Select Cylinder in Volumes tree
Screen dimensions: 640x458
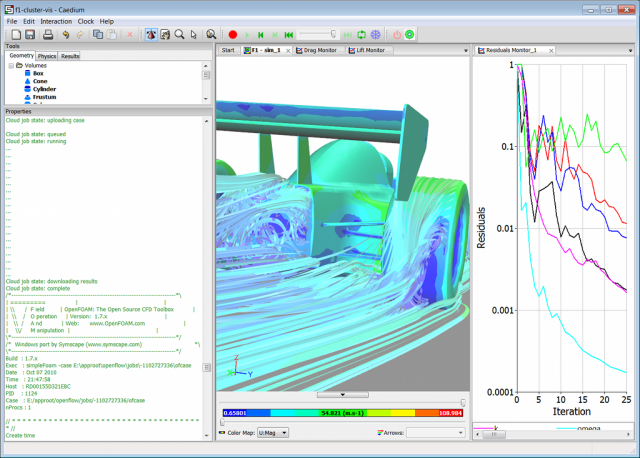tap(44, 89)
